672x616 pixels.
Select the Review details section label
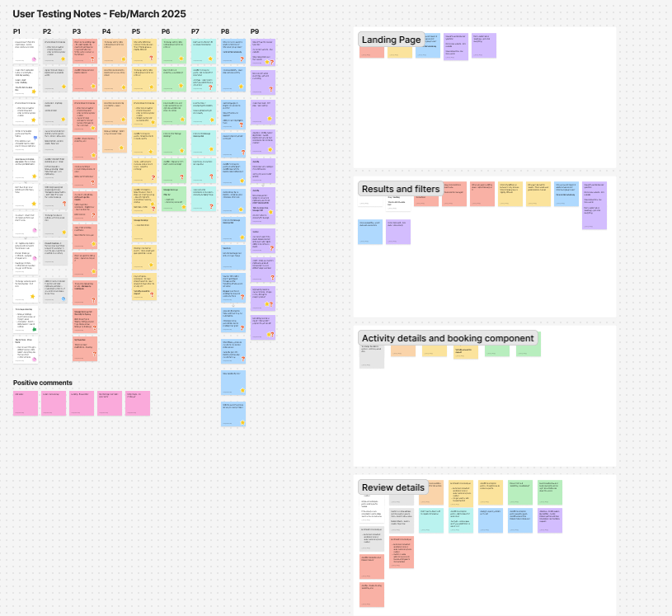click(393, 487)
